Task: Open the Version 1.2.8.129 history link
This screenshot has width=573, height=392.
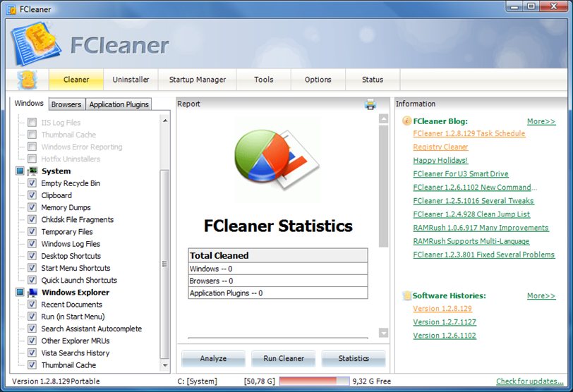Action: pos(442,308)
